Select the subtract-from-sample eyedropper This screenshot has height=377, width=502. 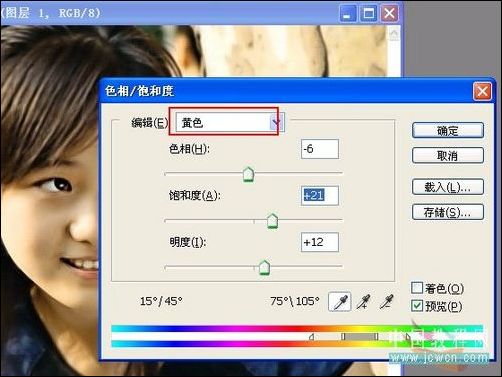[387, 302]
